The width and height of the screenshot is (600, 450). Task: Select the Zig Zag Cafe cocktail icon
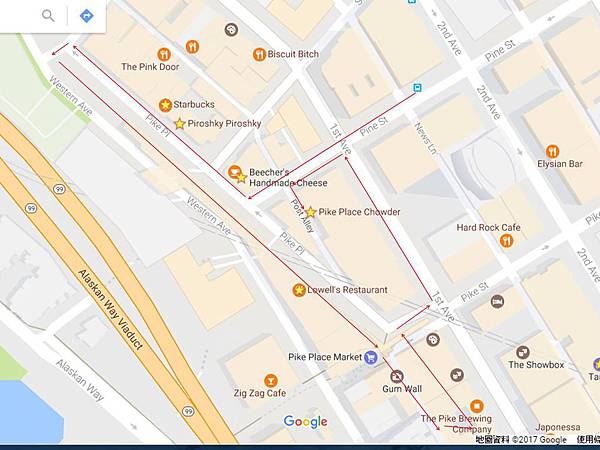point(271,381)
